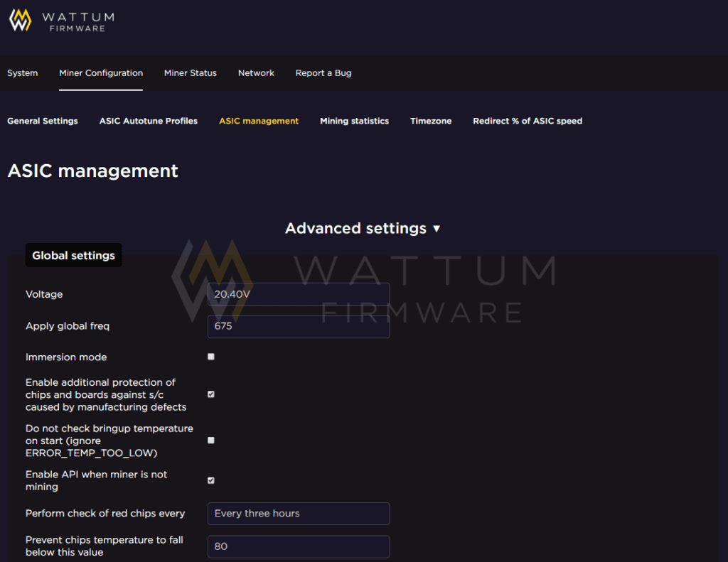The height and width of the screenshot is (562, 728).
Task: Tick the ignore bringup temperature checkbox
Action: point(211,441)
